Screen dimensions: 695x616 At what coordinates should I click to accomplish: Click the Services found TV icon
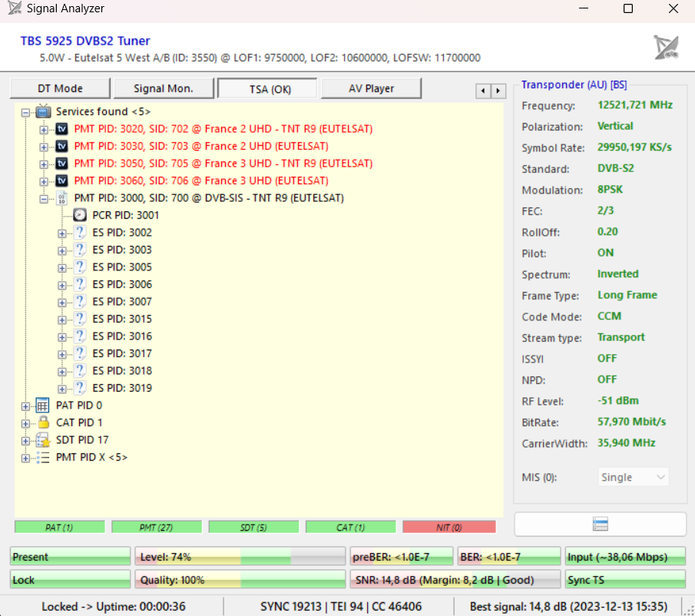click(x=43, y=111)
